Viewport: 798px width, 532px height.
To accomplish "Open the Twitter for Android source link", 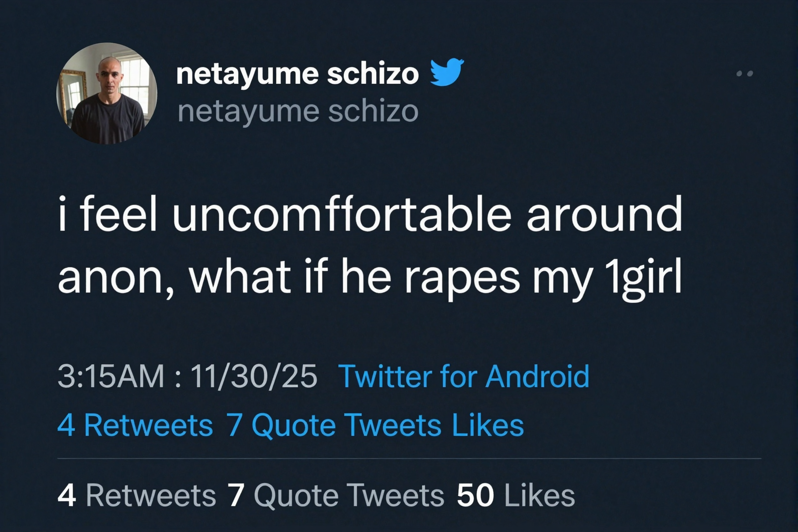I will (x=464, y=377).
